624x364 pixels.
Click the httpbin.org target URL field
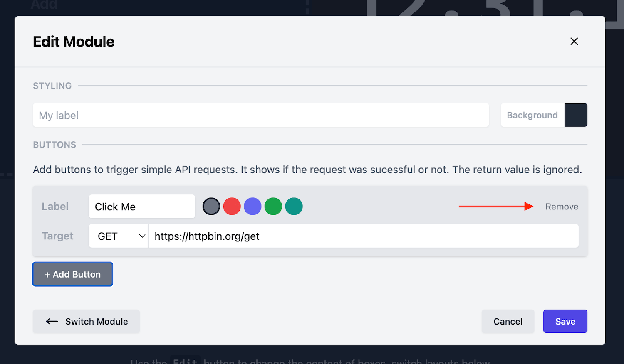click(x=363, y=236)
